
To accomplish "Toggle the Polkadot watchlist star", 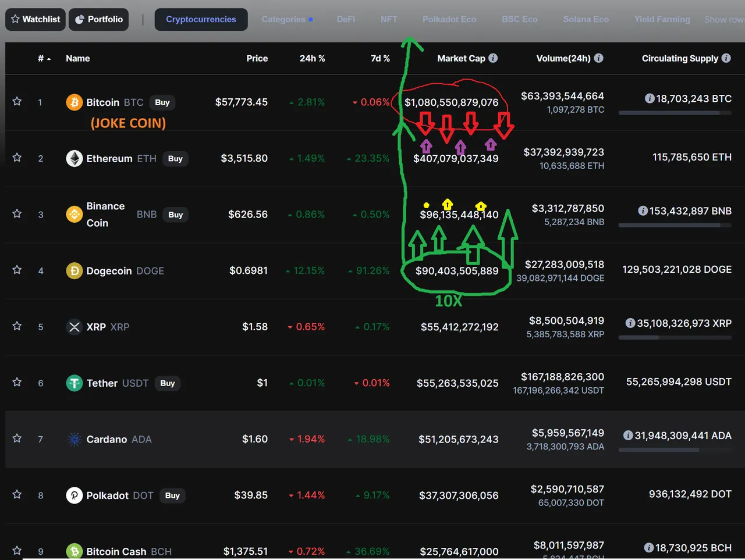I will pyautogui.click(x=17, y=495).
